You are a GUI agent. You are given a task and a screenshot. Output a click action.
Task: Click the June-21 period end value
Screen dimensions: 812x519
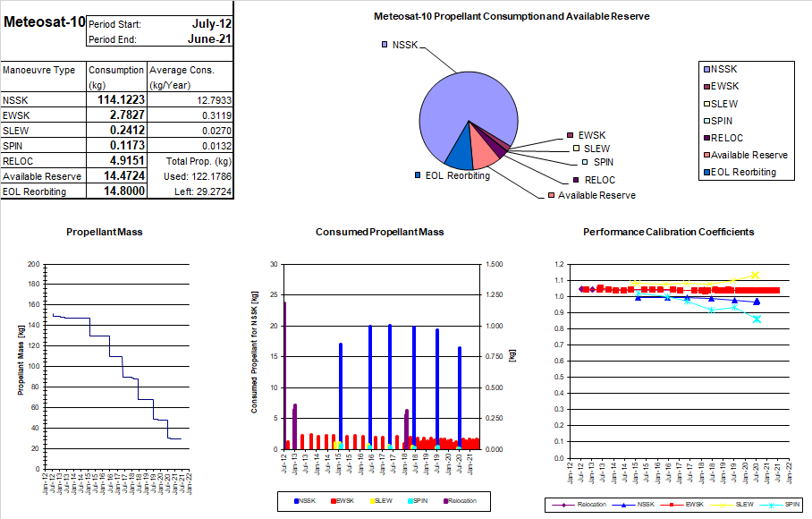(209, 39)
